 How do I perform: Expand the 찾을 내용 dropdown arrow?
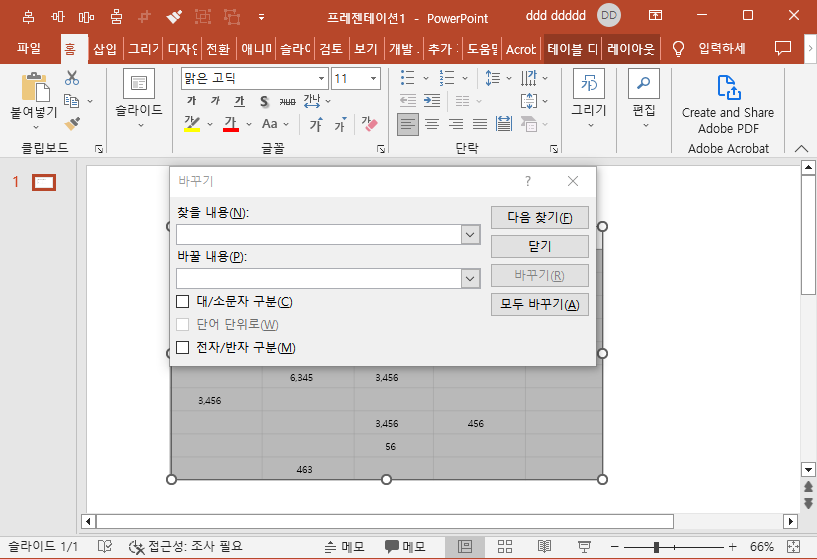470,235
